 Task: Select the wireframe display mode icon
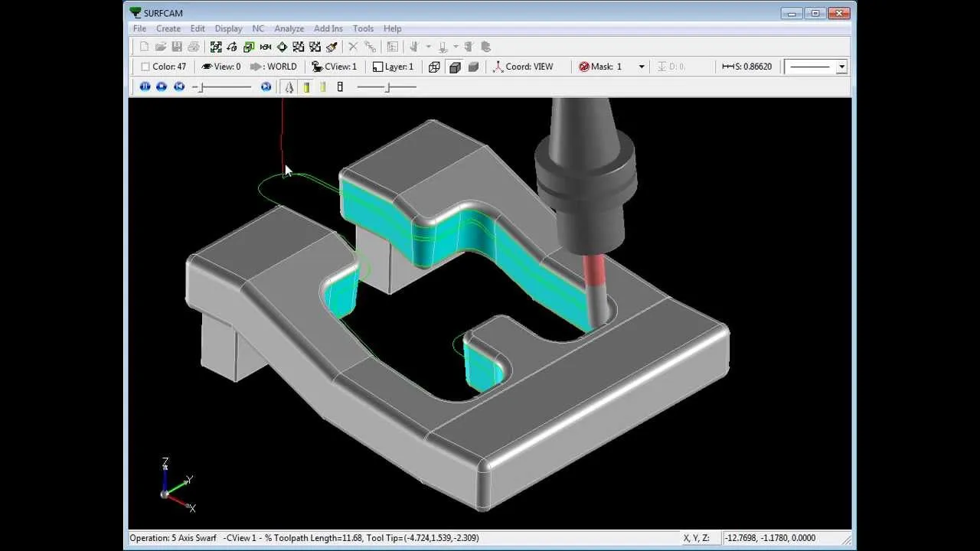[x=434, y=67]
